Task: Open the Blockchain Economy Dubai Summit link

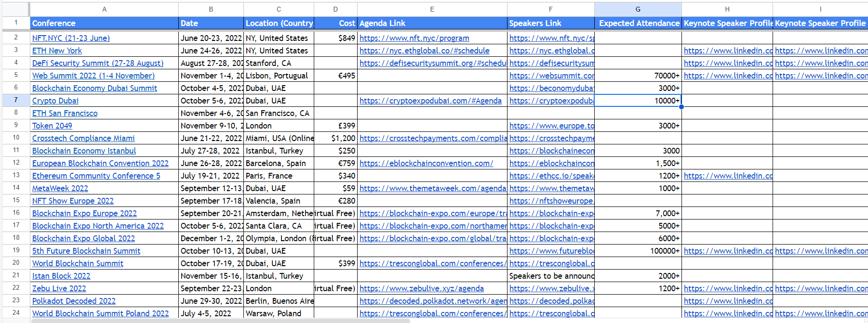Action: (x=94, y=88)
